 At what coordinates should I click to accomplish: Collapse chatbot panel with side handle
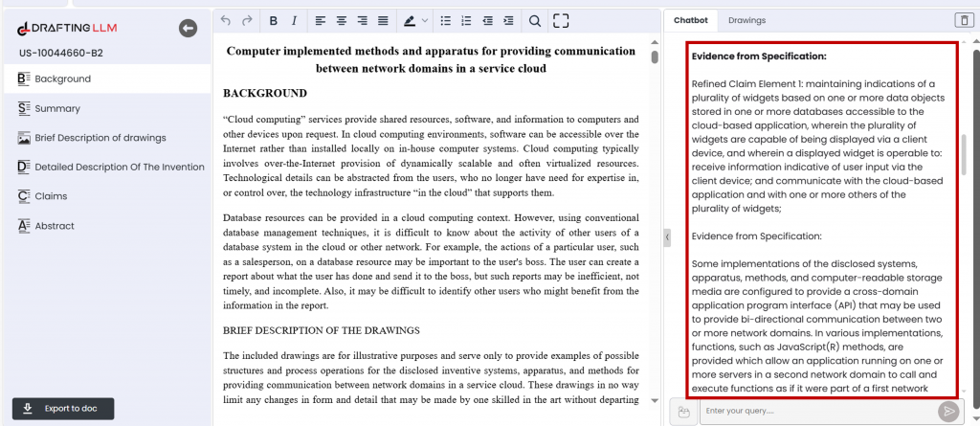coord(667,237)
